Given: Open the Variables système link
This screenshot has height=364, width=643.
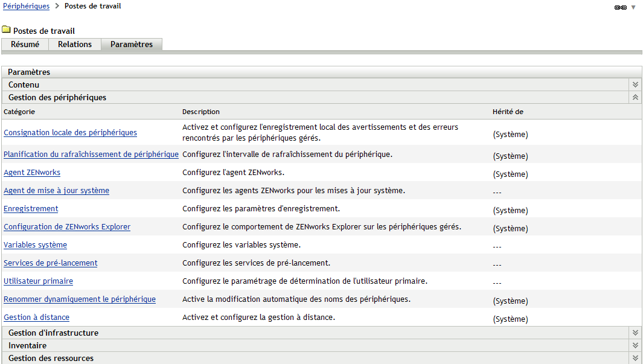Looking at the screenshot, I should click(35, 244).
